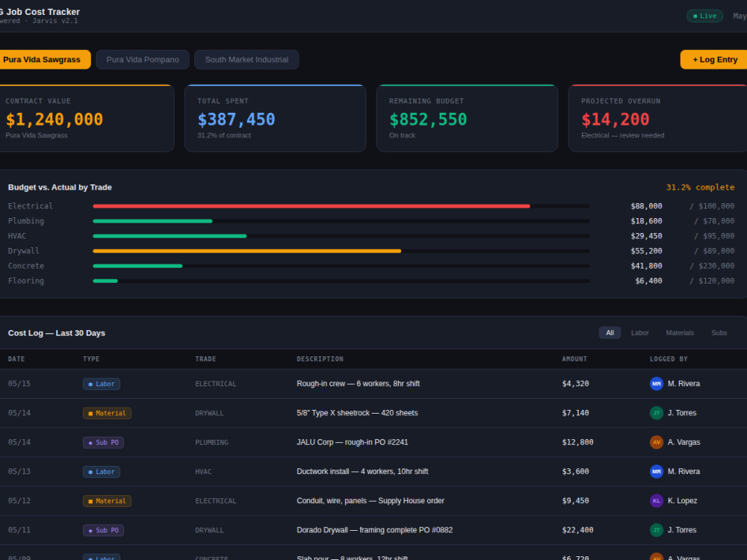
Task: Click the Live status badge
Action: click(704, 16)
